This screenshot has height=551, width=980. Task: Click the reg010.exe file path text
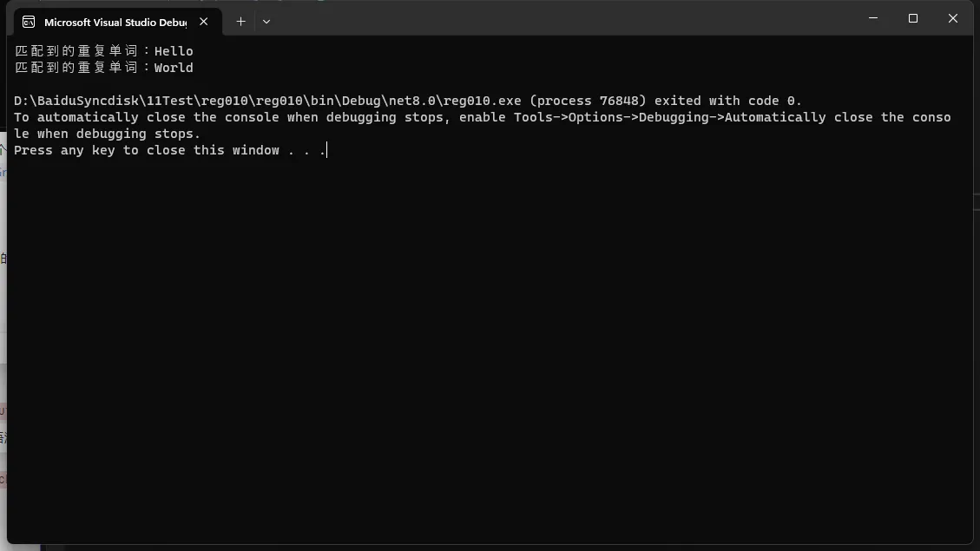coord(267,101)
